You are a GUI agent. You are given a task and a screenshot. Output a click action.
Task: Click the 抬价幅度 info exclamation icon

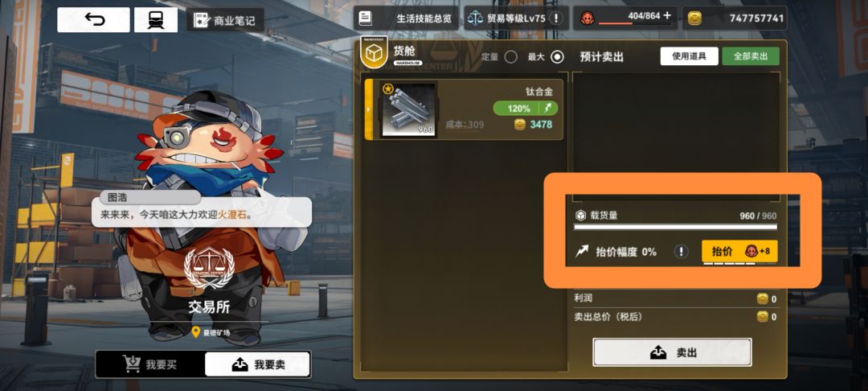click(x=681, y=252)
